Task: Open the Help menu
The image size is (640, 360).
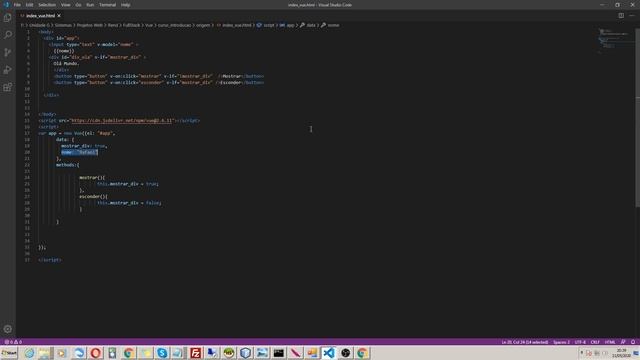Action: click(x=125, y=5)
